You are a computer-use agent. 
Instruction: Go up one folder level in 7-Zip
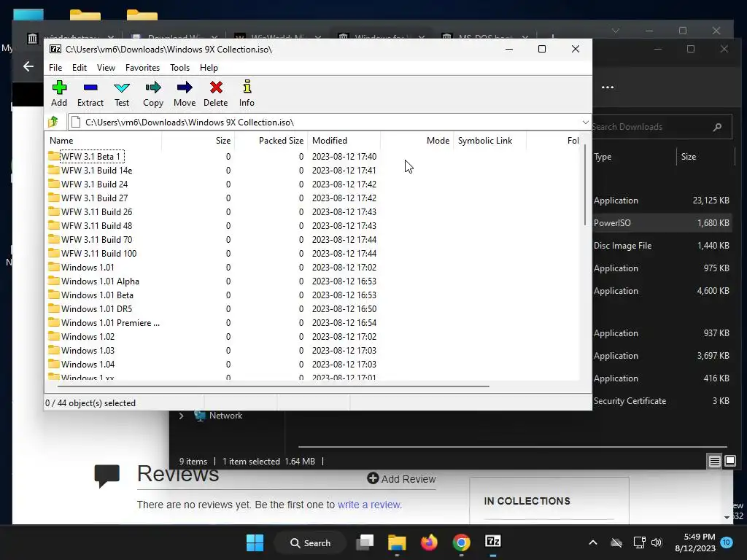[x=54, y=122]
